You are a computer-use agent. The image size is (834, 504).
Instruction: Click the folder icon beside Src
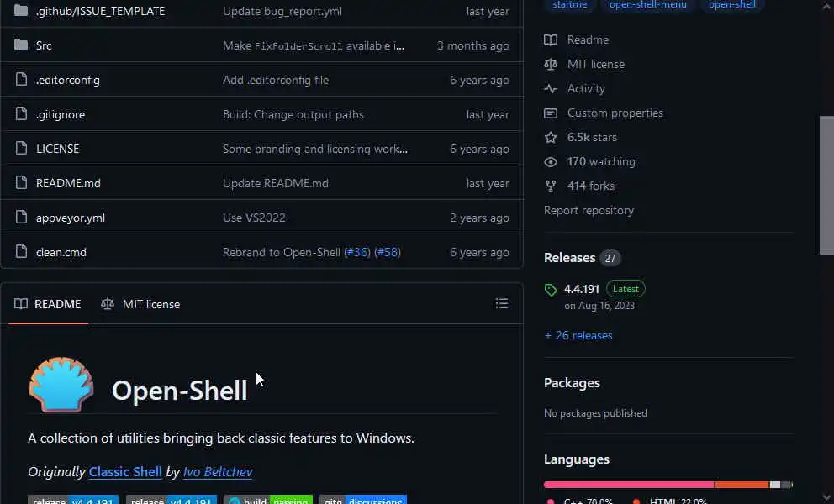point(21,45)
